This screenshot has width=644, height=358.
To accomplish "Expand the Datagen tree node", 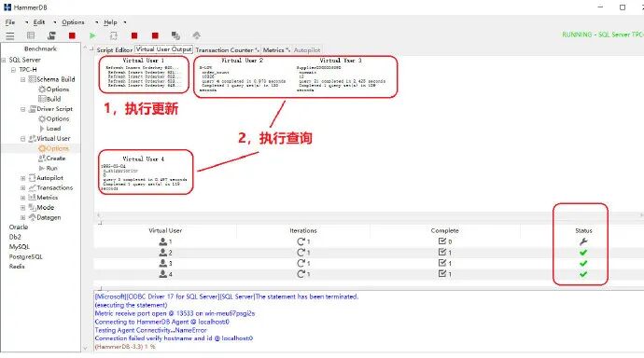I will (23, 217).
